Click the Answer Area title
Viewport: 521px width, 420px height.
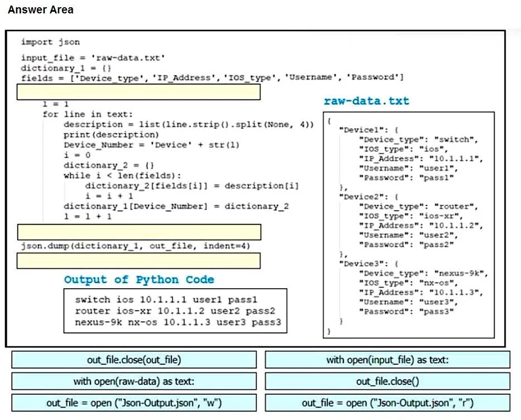click(41, 9)
